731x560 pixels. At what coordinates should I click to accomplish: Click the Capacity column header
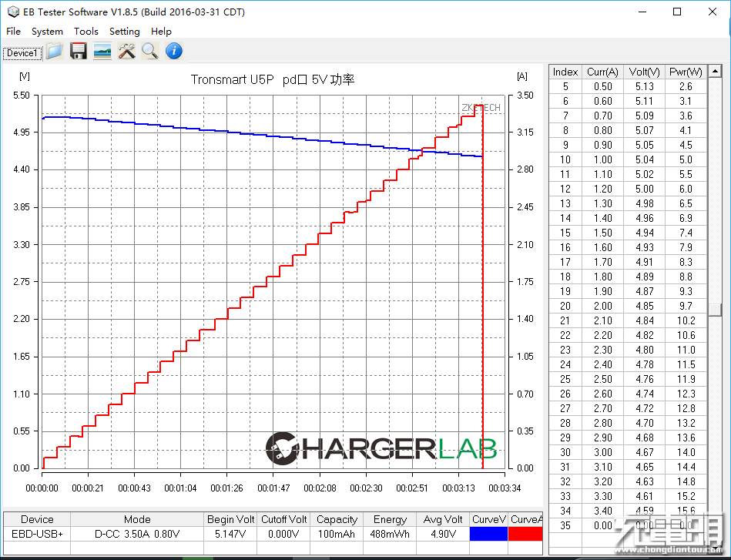pyautogui.click(x=337, y=519)
